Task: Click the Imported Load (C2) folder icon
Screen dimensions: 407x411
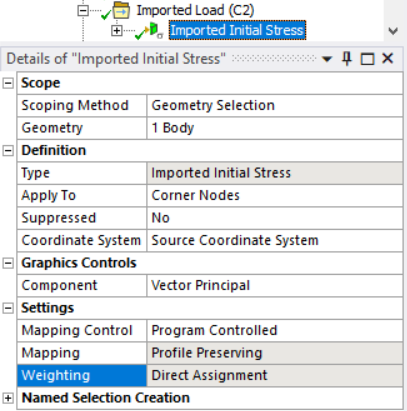Action: click(x=121, y=10)
